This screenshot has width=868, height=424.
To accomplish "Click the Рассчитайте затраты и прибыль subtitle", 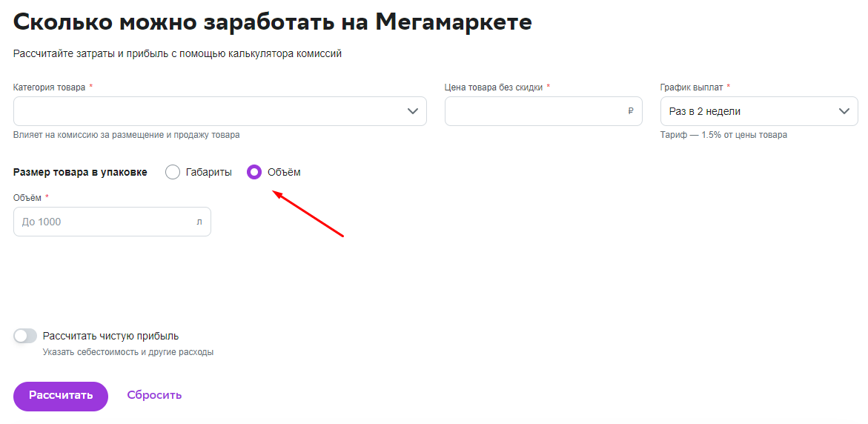I will (177, 53).
